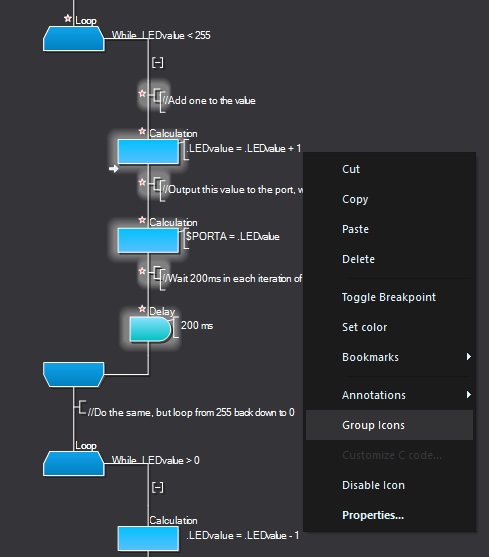The height and width of the screenshot is (557, 489).
Task: Click the '$PORTA = .LEDvalue' expression text
Action: [x=233, y=236]
